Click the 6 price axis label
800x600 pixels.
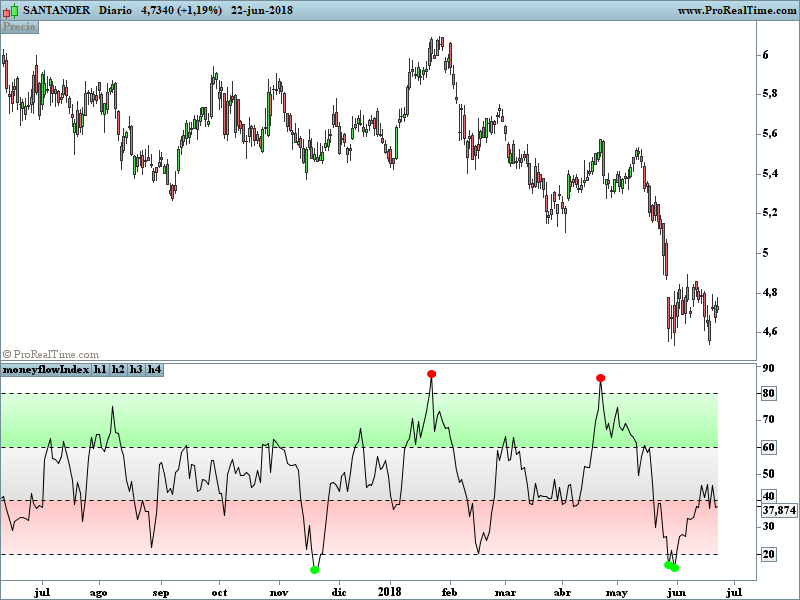765,55
